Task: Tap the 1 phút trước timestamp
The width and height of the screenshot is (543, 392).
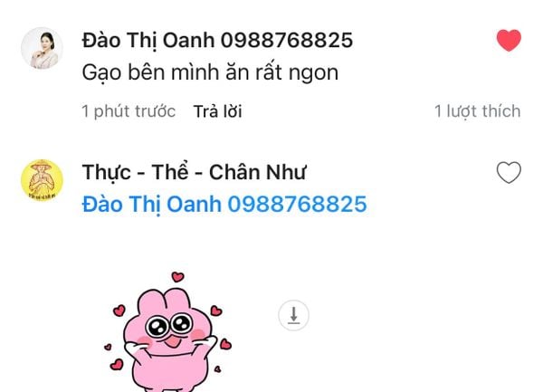Action: coord(129,111)
